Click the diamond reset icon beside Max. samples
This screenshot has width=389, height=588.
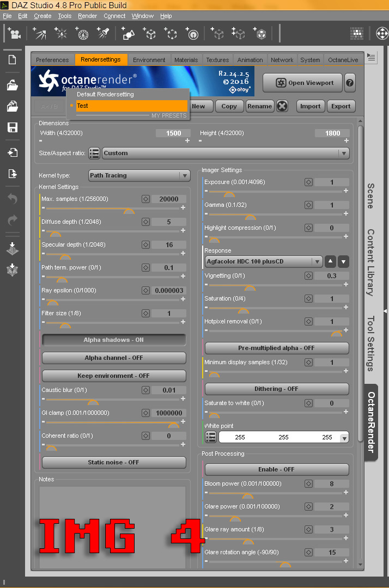click(145, 199)
